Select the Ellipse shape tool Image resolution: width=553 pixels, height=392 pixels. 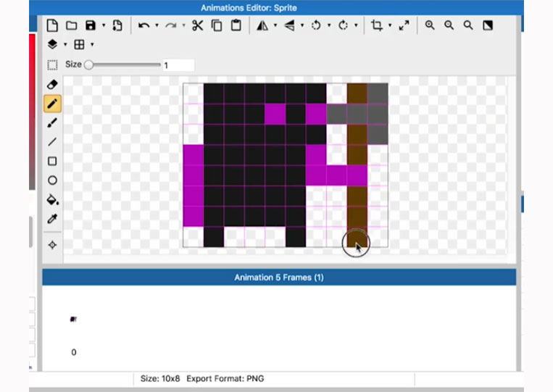52,180
